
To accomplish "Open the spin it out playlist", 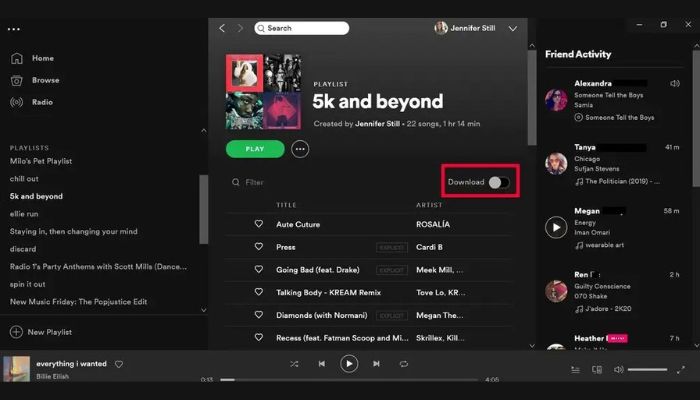I will coord(28,284).
